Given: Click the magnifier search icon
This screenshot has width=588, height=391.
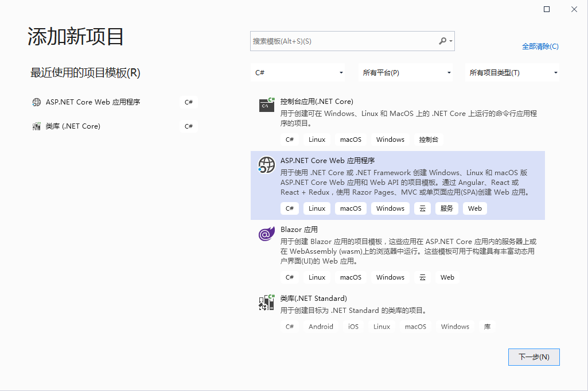Looking at the screenshot, I should tap(442, 41).
